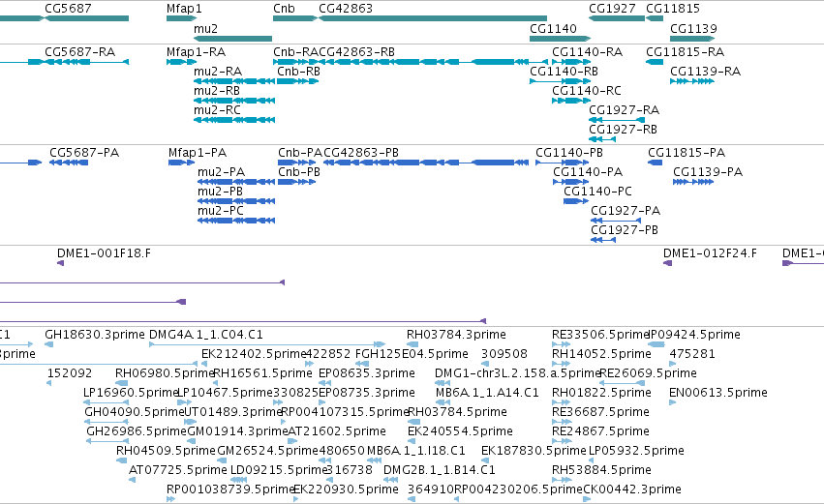Image resolution: width=824 pixels, height=504 pixels.
Task: Select the 152092 EST label
Action: (x=70, y=373)
